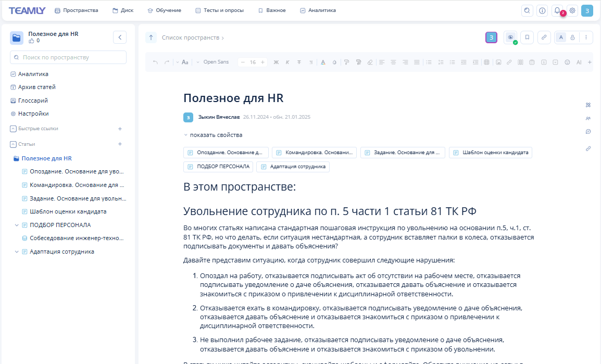Open notifications bell with 2 badge

(x=557, y=11)
